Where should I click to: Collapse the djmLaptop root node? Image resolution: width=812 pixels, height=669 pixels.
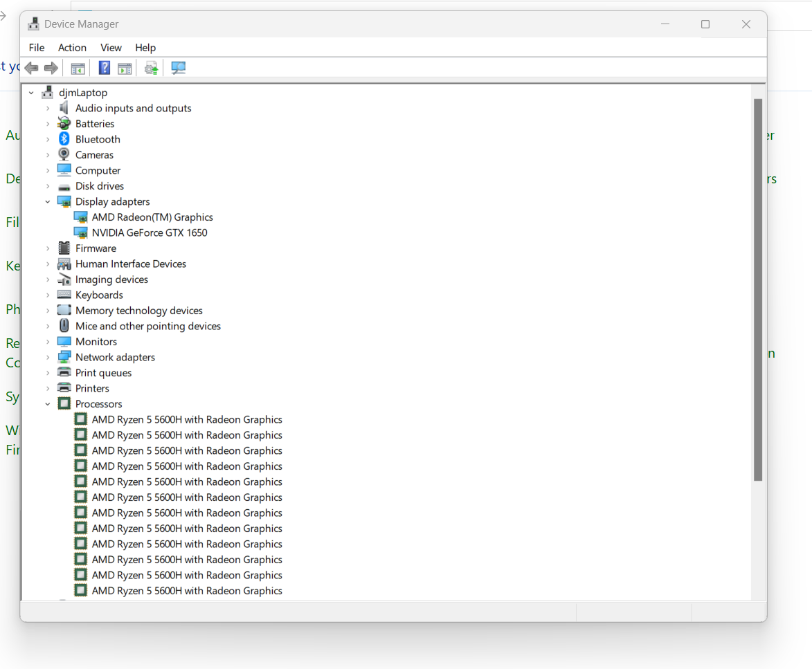pos(31,93)
